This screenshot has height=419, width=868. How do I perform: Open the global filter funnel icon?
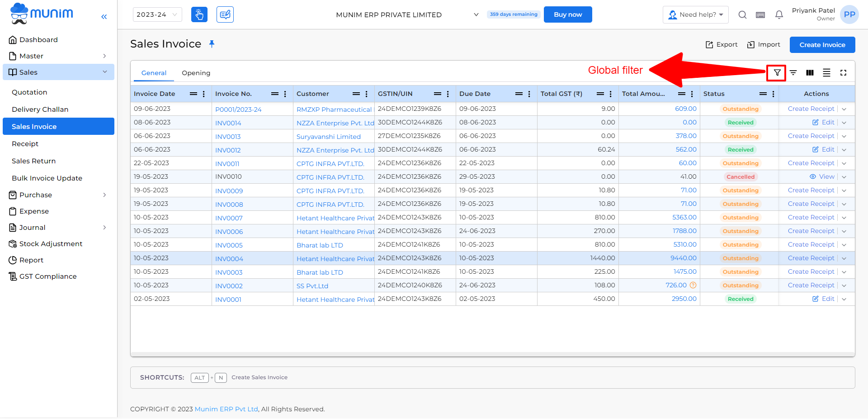pyautogui.click(x=777, y=72)
